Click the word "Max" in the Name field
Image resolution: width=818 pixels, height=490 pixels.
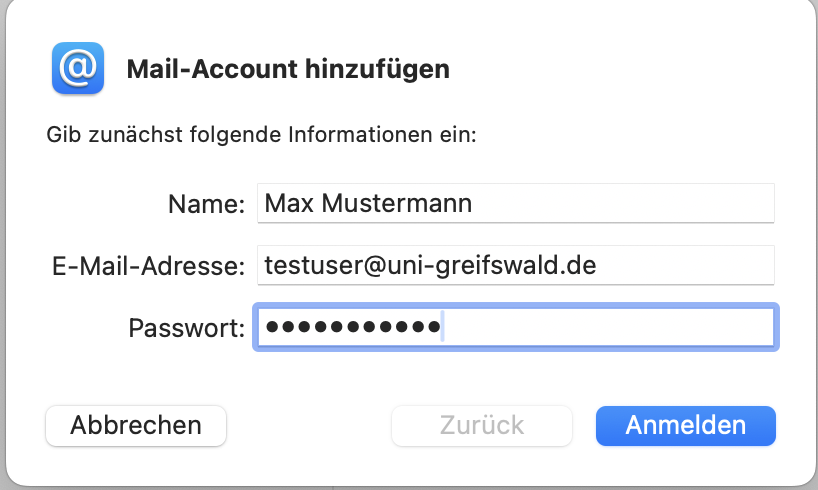tap(286, 204)
